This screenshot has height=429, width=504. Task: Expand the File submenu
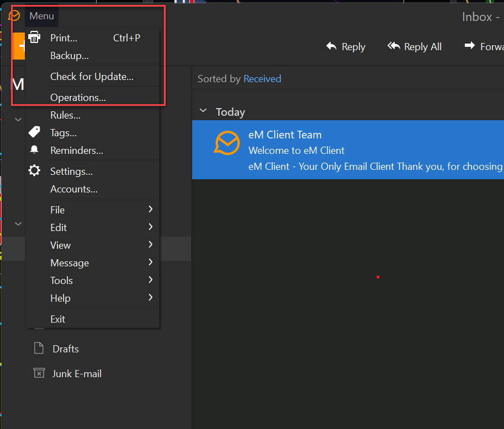[x=92, y=210]
